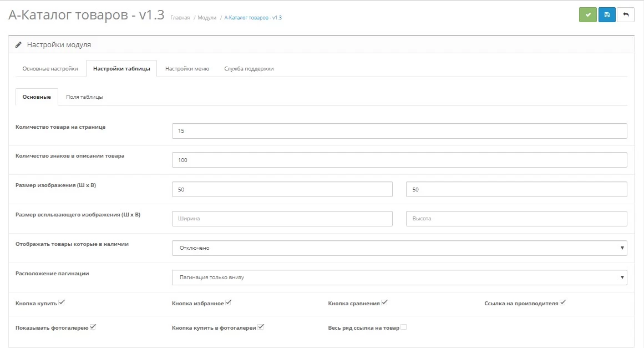
Task: Open the Отображать товары которые в наличии dropdown
Action: [399, 248]
